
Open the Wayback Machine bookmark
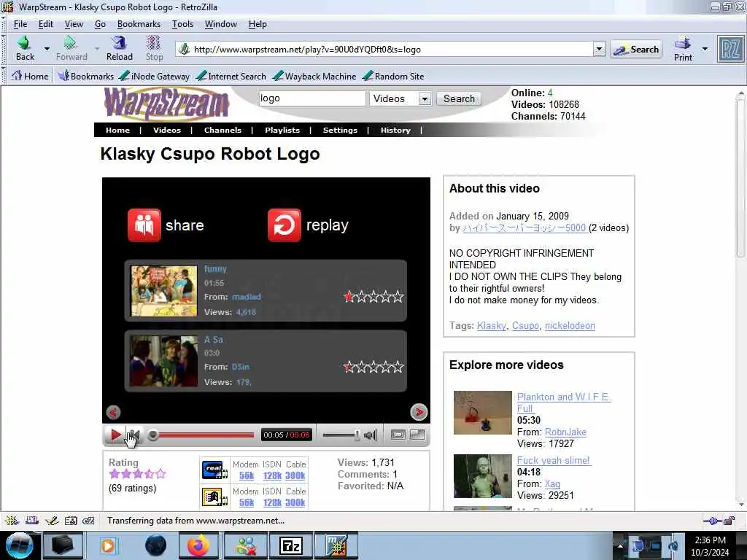pos(314,76)
